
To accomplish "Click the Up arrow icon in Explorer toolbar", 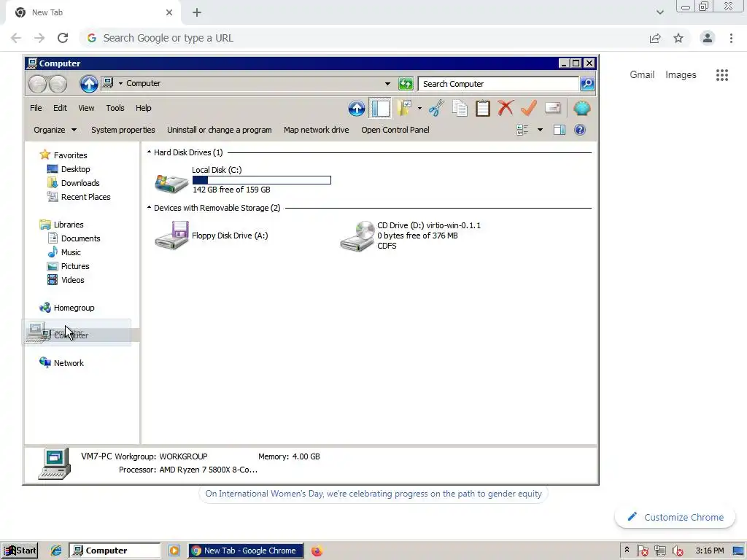I will (x=356, y=109).
